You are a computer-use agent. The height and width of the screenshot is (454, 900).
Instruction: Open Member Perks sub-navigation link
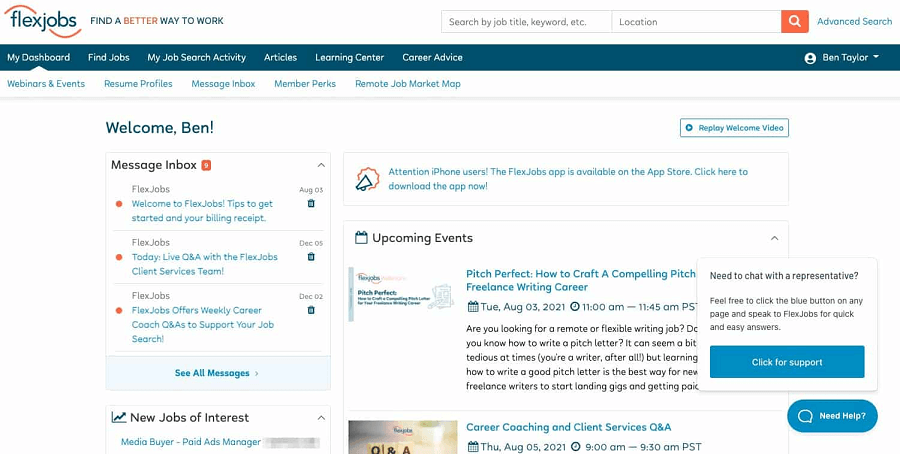[x=305, y=84]
